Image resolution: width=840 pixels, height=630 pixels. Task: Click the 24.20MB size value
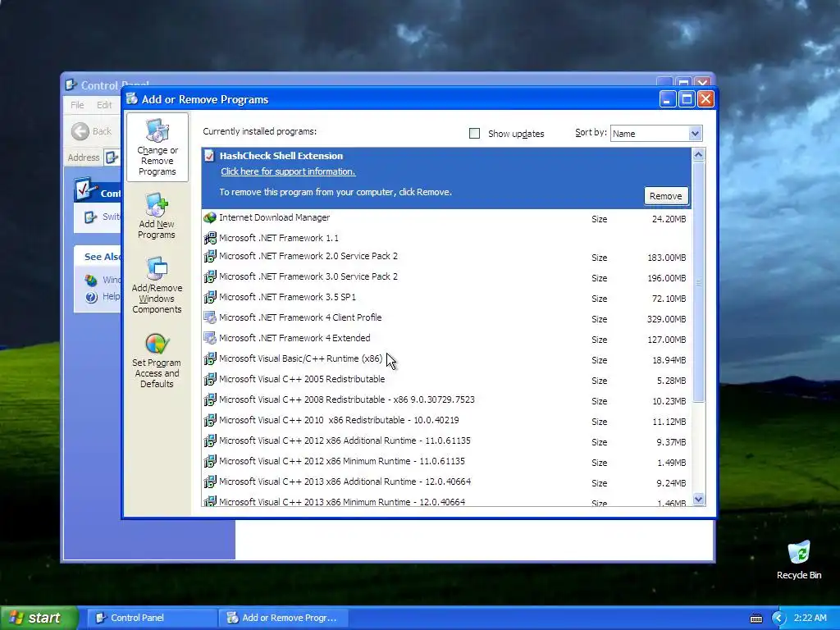(x=669, y=219)
